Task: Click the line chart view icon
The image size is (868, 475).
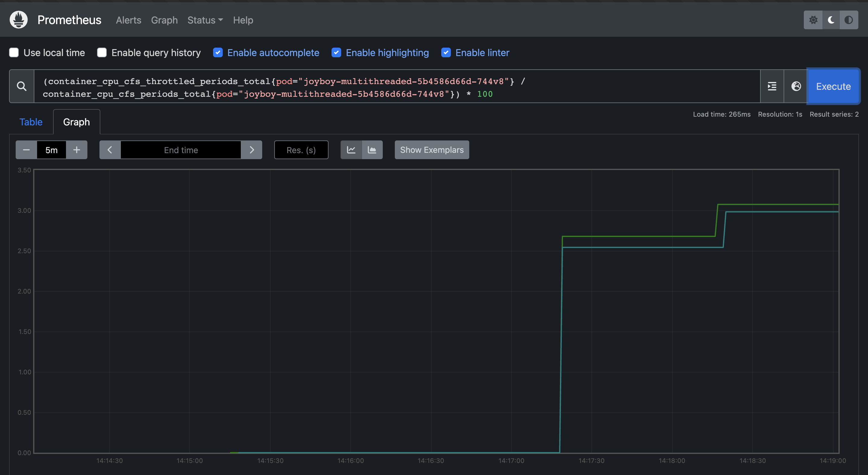Action: click(x=351, y=150)
